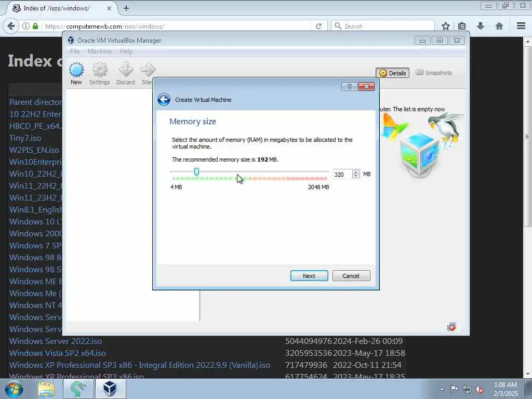Image resolution: width=532 pixels, height=399 pixels.
Task: Switch to Details view in VirtualBox
Action: point(393,73)
